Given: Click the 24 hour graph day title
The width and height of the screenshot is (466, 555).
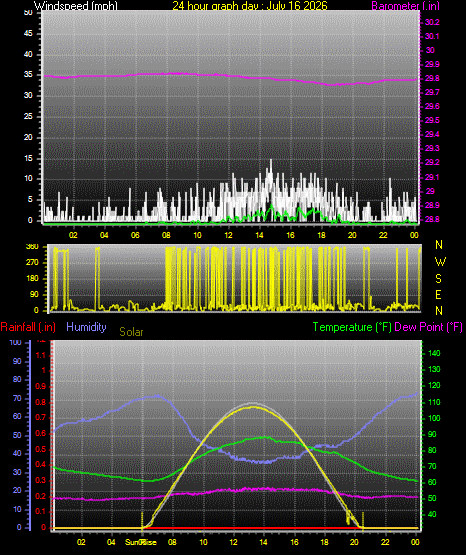Looking at the screenshot, I should 250,6.
